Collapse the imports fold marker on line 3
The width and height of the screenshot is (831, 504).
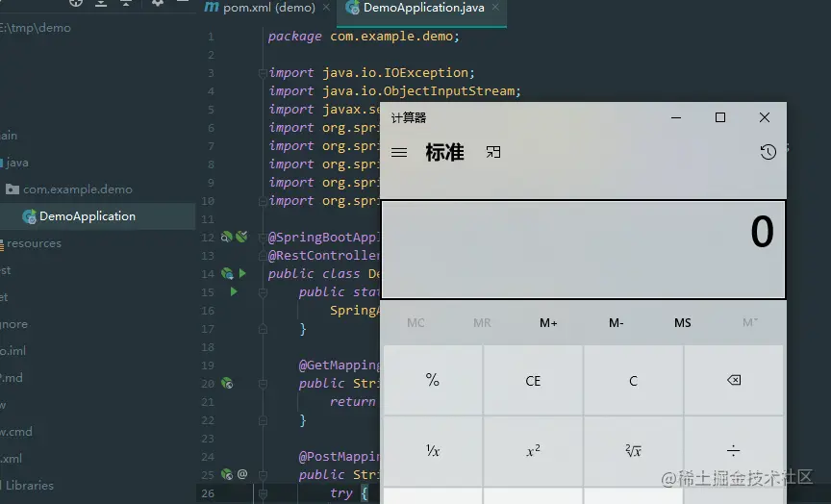pyautogui.click(x=263, y=72)
